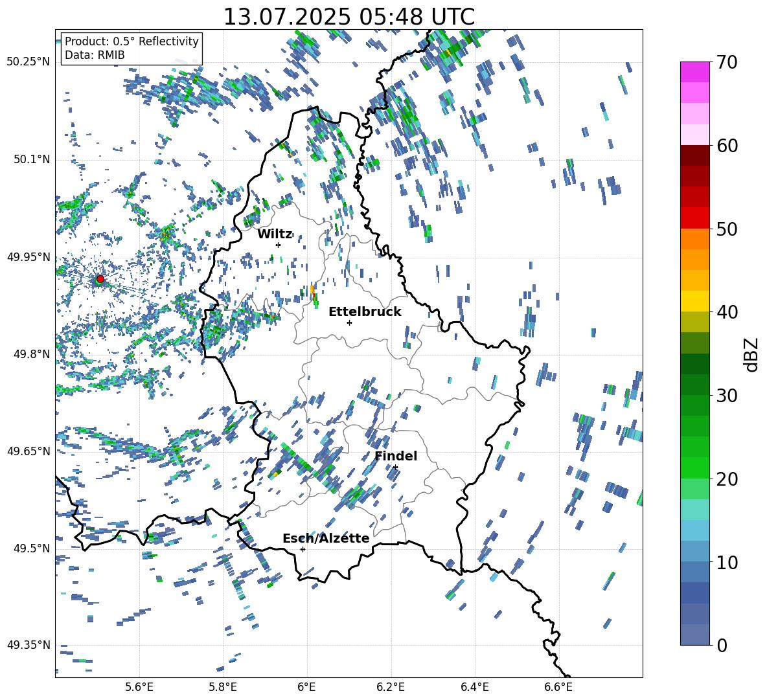Click the 49.35°N latitude label

[29, 645]
